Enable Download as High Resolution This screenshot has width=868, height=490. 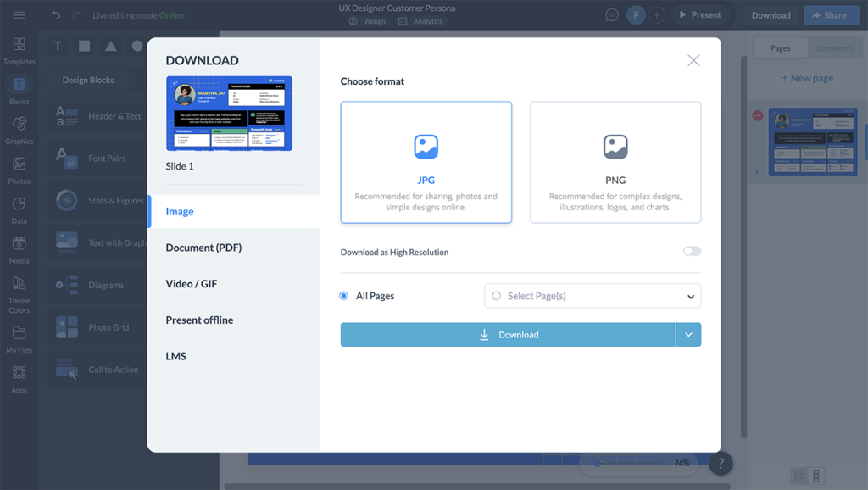click(x=691, y=251)
